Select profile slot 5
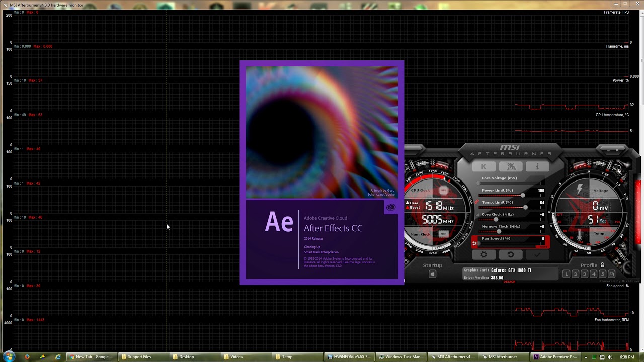The width and height of the screenshot is (644, 362). (x=602, y=274)
